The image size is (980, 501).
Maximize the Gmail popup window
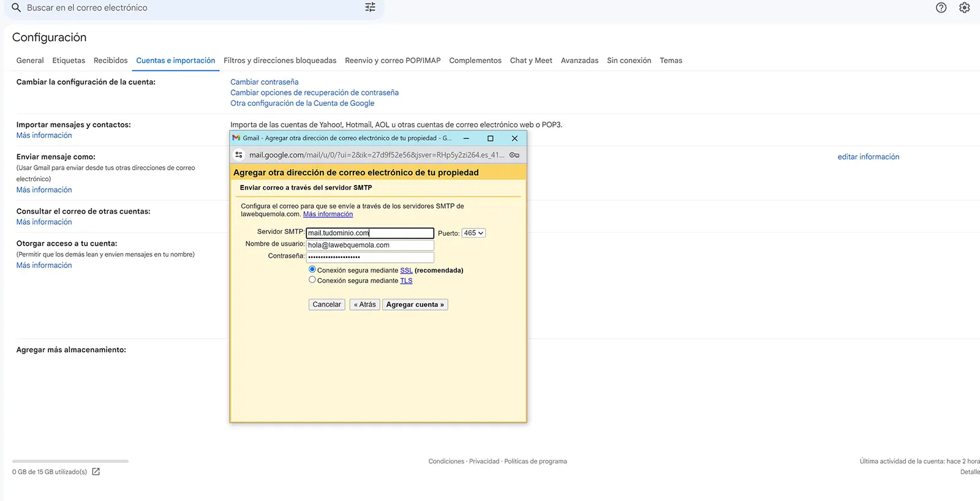(x=490, y=138)
